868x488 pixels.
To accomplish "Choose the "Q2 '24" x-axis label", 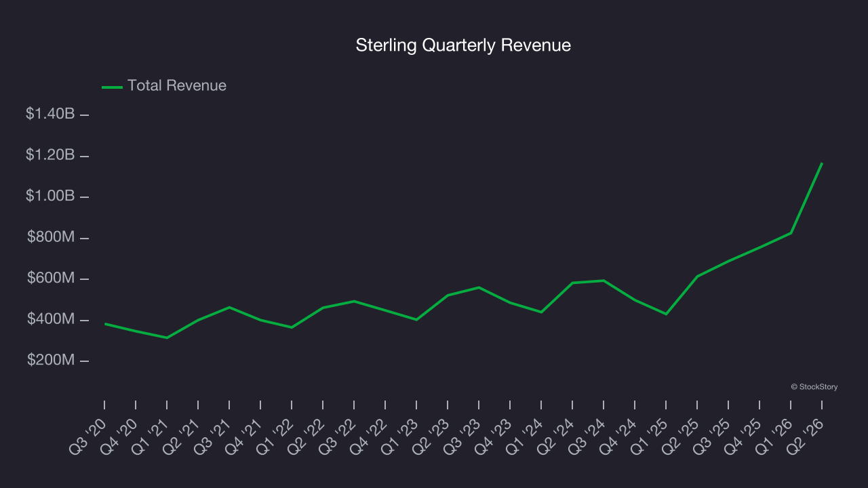I will tap(557, 436).
